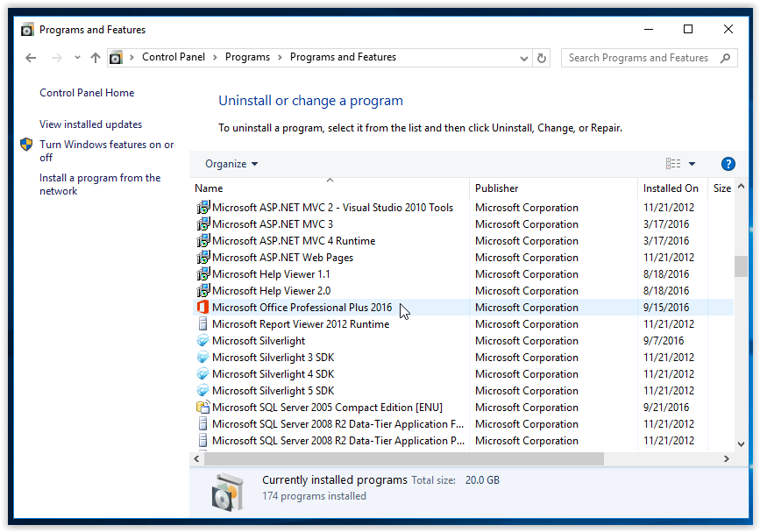Click 9/7/2016 install date for Silverlight
Image resolution: width=760 pixels, height=532 pixels.
pyautogui.click(x=664, y=341)
